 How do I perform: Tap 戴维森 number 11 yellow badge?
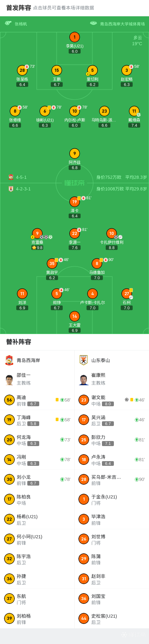click(134, 111)
